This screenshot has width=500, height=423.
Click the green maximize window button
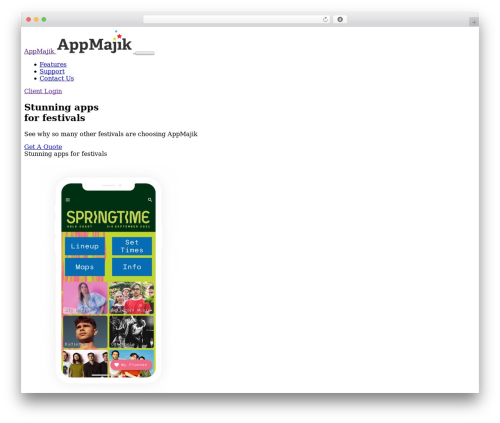coord(44,19)
